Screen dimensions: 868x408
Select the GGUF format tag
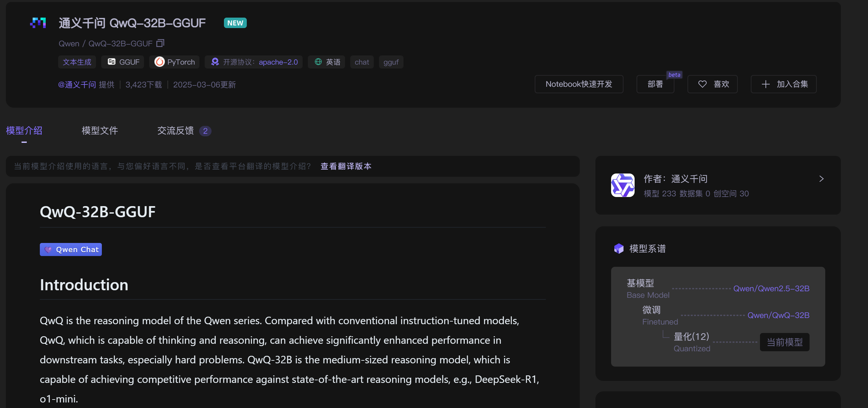pyautogui.click(x=123, y=62)
